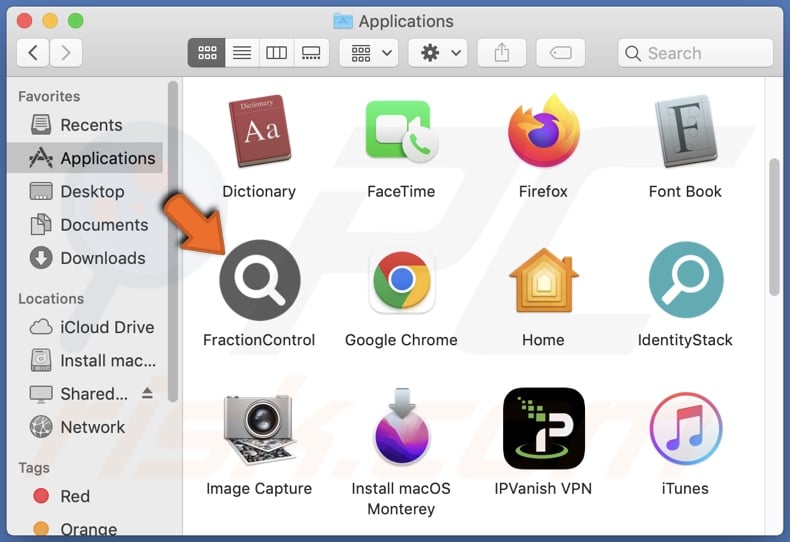Click the Home name label
This screenshot has width=790, height=542.
(x=543, y=340)
